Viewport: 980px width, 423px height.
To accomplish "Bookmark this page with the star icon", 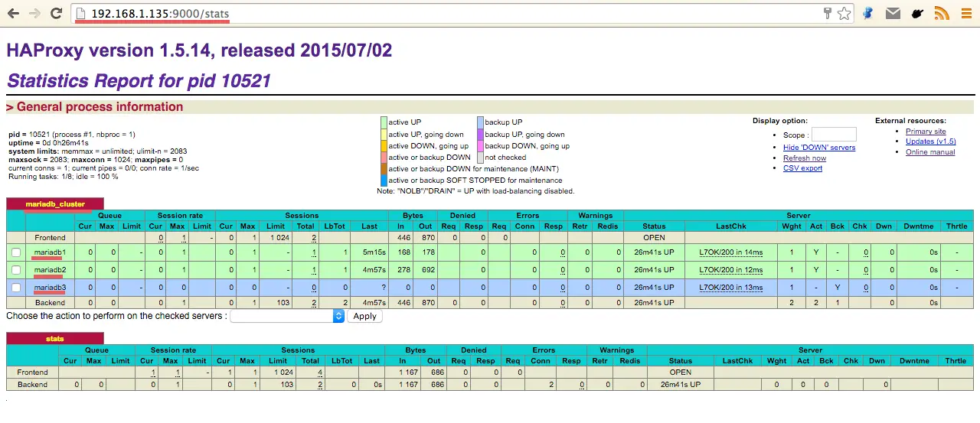I will [x=844, y=13].
